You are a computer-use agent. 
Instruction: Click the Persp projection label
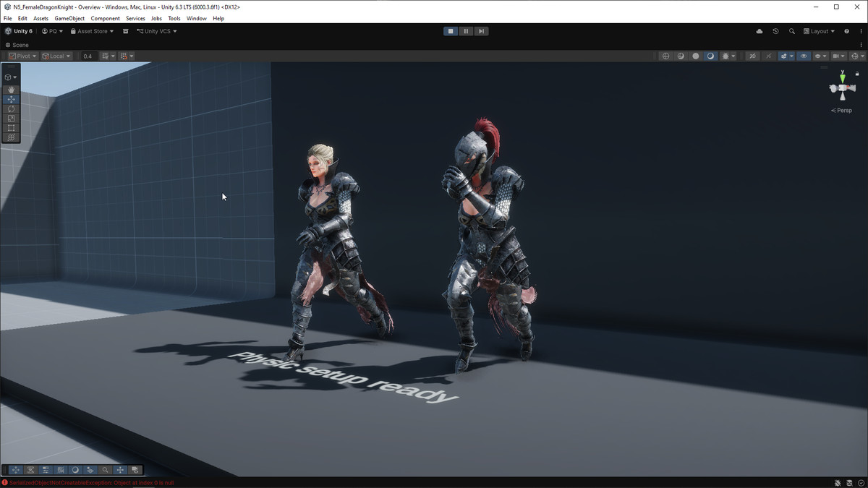[842, 111]
